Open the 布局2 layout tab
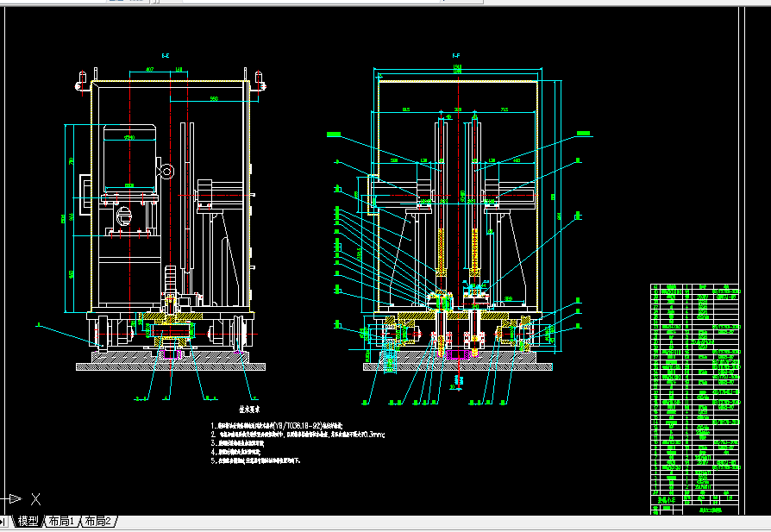This screenshot has width=771, height=532. [98, 521]
